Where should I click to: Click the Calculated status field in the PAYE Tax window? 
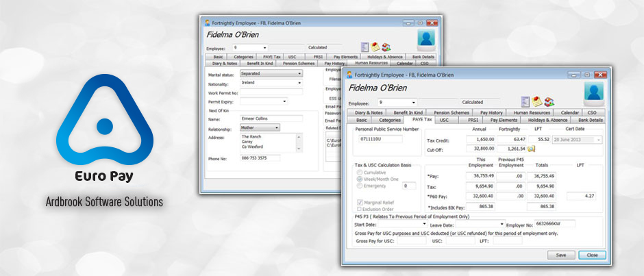tap(480, 102)
